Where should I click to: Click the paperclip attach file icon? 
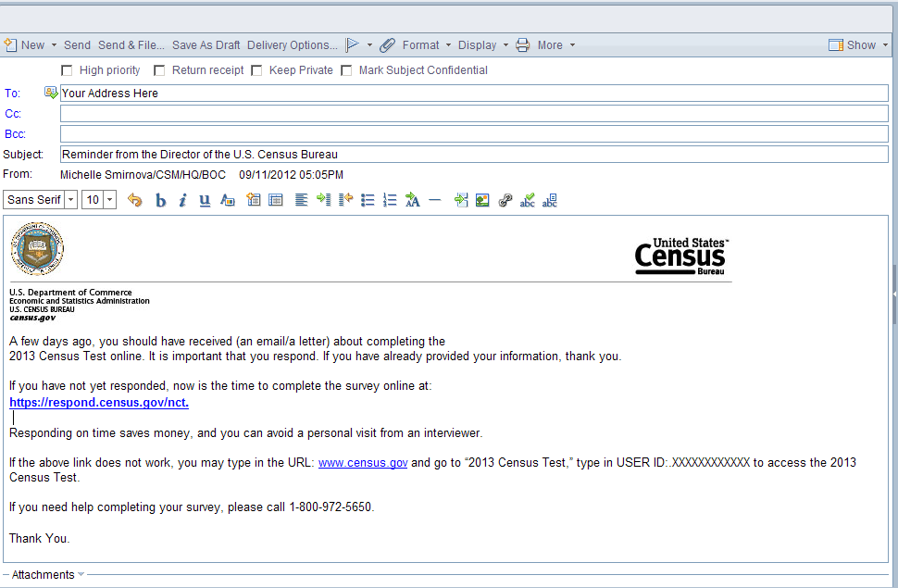click(x=388, y=44)
